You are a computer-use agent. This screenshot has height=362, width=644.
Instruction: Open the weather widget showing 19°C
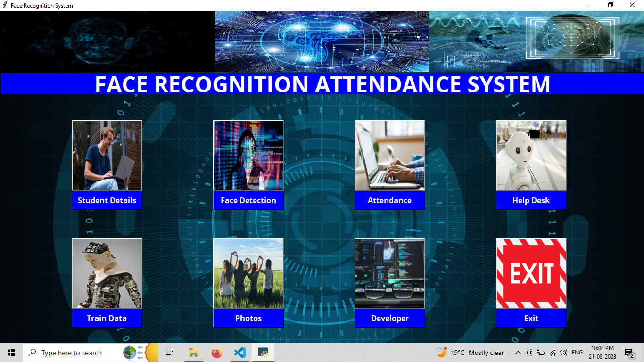pyautogui.click(x=470, y=353)
